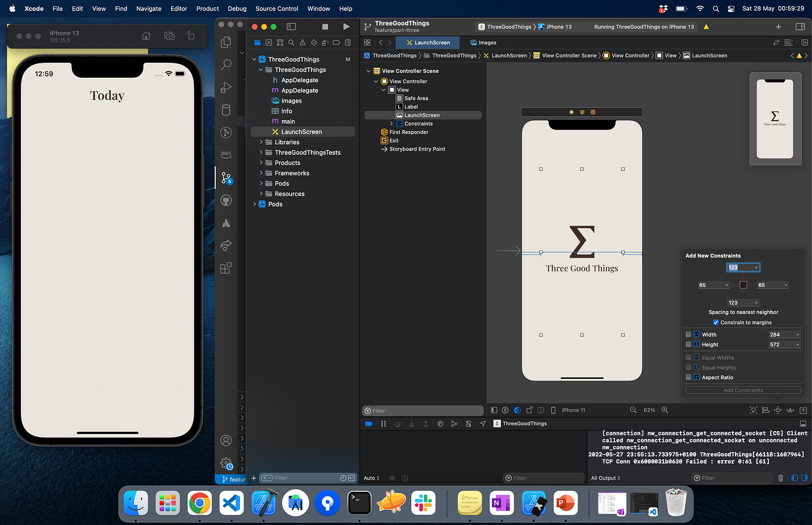Switch to the Images tab
Screen dimensions: 812x525
[483, 42]
